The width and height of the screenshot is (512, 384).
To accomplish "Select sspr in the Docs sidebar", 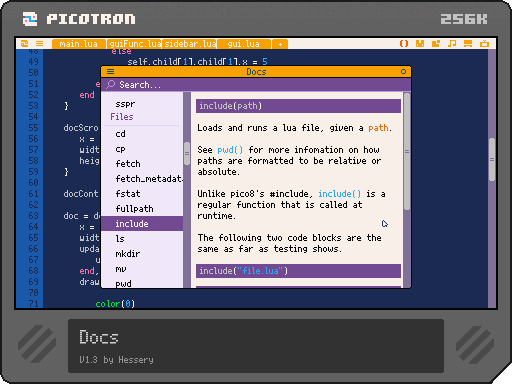I will [x=125, y=104].
